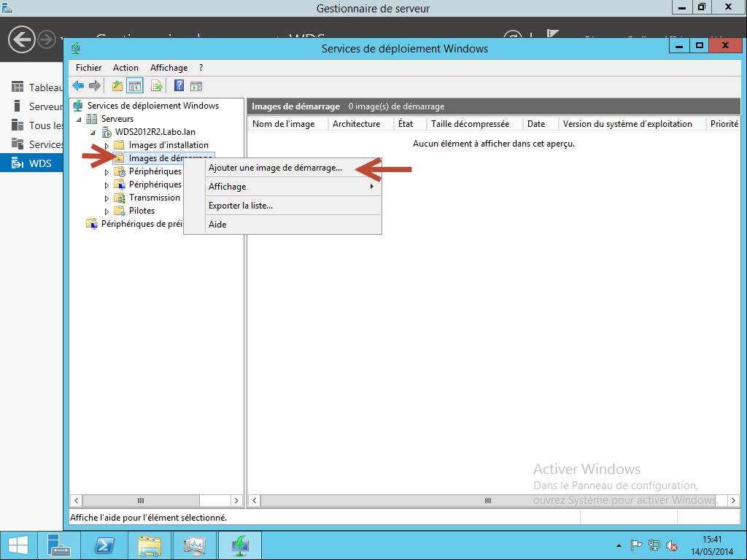This screenshot has height=560, width=747.
Task: Open help via the blue question mark icon
Action: click(x=178, y=85)
